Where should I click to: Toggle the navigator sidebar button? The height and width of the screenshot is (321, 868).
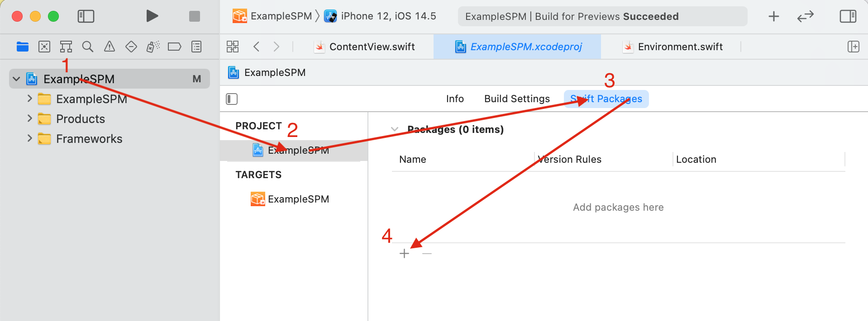tap(86, 17)
